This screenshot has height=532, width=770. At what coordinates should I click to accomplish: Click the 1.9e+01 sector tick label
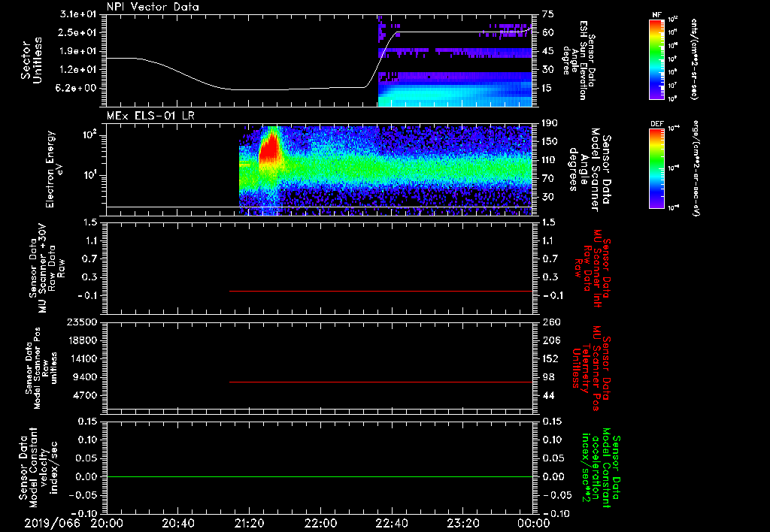click(x=78, y=51)
